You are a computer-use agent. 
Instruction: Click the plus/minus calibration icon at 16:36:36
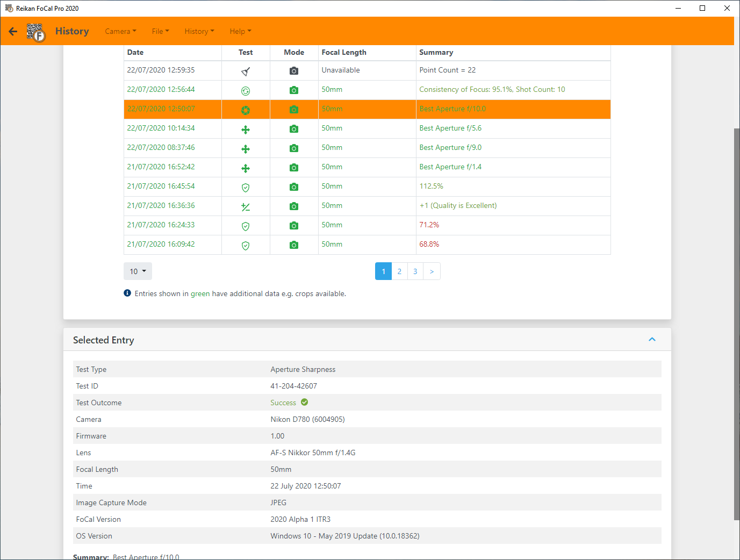point(246,207)
